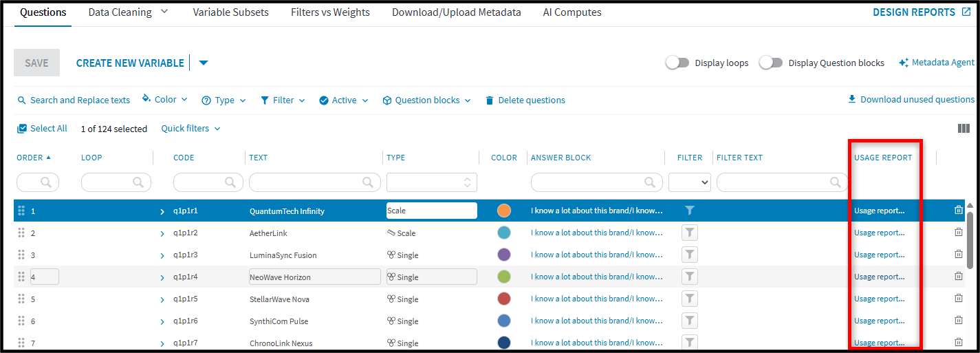Expand row q1p1r1 chevron
This screenshot has width=980, height=353.
163,211
